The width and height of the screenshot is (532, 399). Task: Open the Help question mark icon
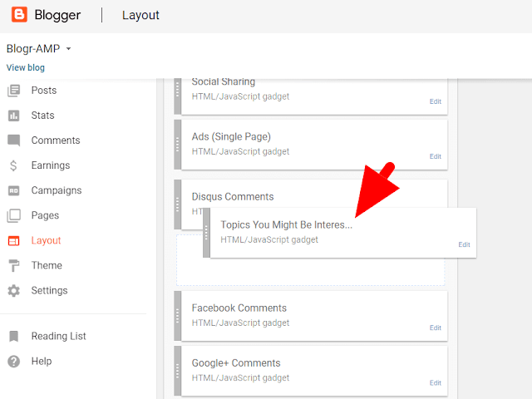point(13,361)
